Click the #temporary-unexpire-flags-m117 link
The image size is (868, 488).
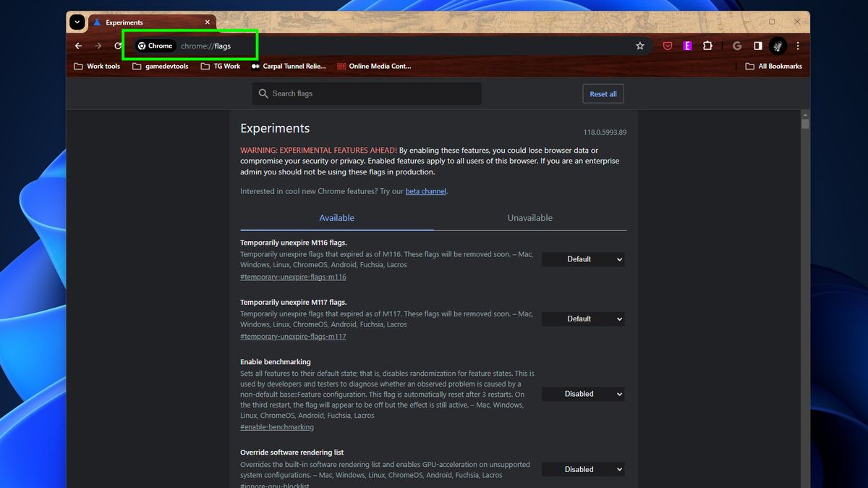pyautogui.click(x=294, y=337)
